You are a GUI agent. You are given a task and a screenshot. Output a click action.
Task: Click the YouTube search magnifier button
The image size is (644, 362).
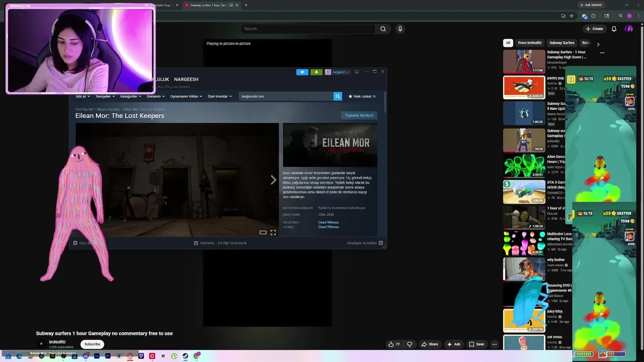pos(383,29)
